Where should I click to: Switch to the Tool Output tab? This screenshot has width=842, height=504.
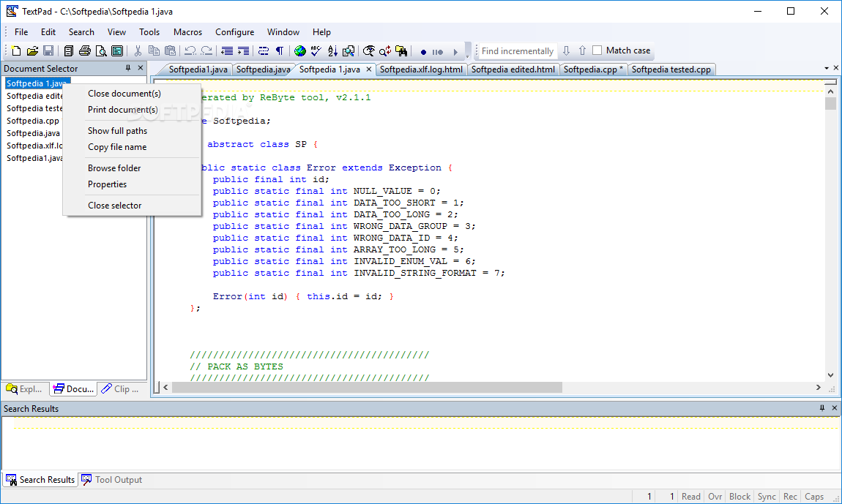[x=112, y=480]
